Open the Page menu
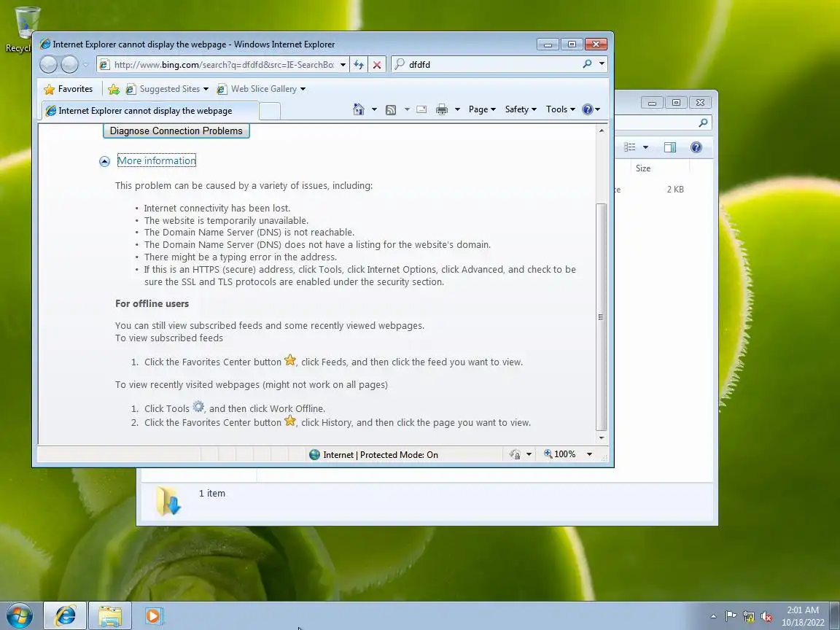The height and width of the screenshot is (630, 840). coord(481,109)
